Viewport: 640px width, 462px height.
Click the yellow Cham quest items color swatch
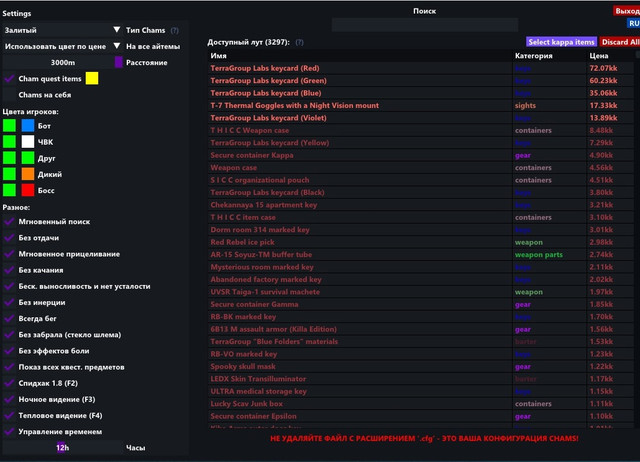(92, 78)
